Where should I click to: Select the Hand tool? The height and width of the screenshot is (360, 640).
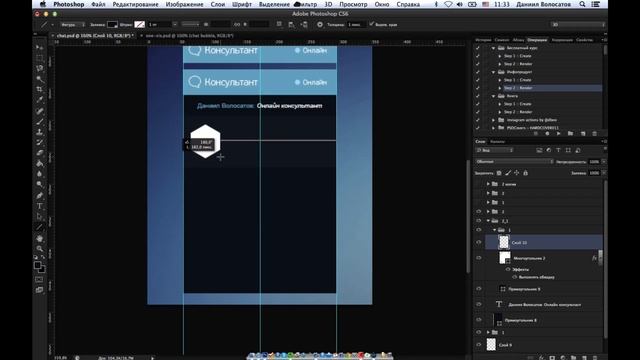39,238
